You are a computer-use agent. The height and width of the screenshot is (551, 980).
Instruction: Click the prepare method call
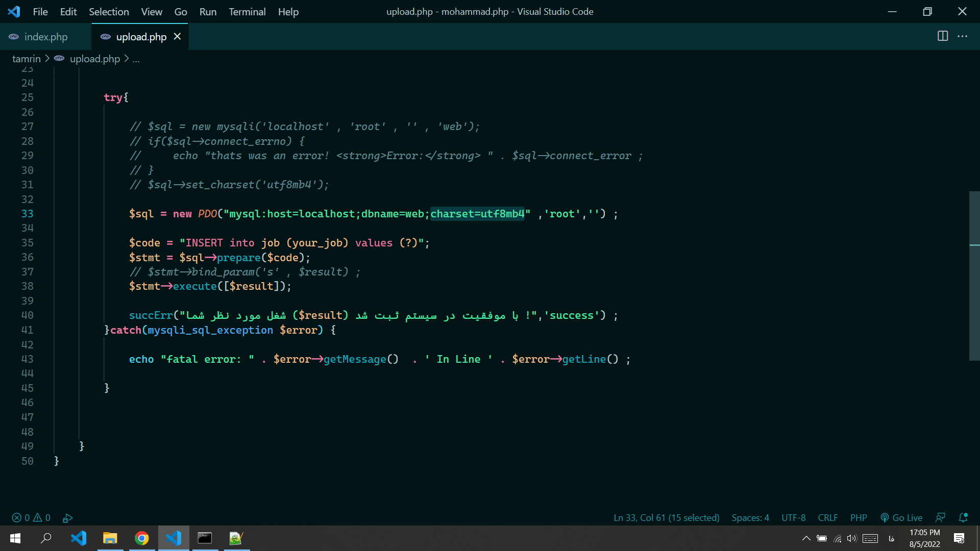[x=238, y=258]
